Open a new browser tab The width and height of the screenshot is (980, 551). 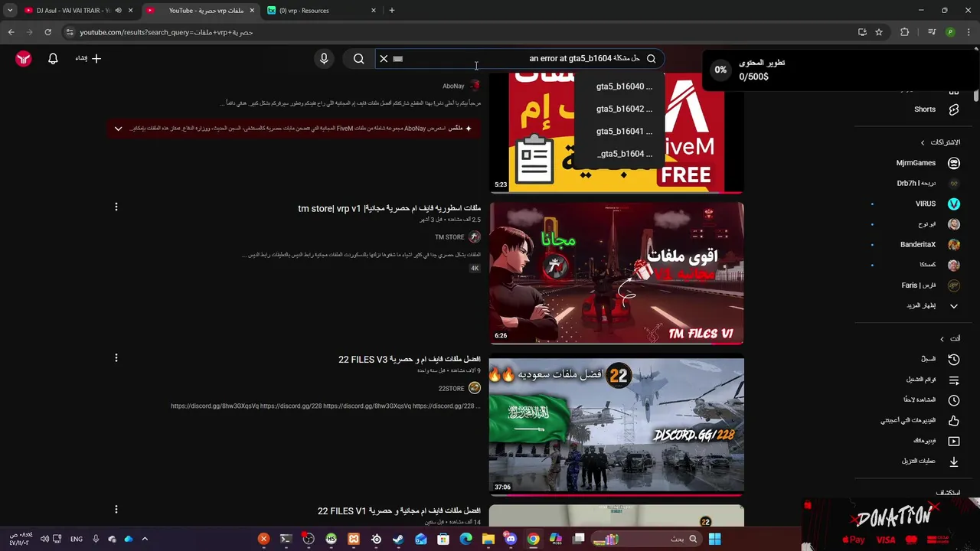392,11
